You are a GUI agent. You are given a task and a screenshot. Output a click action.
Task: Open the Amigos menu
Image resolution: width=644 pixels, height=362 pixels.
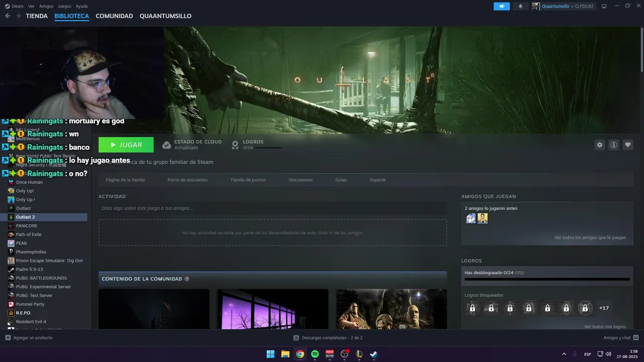[x=46, y=6]
